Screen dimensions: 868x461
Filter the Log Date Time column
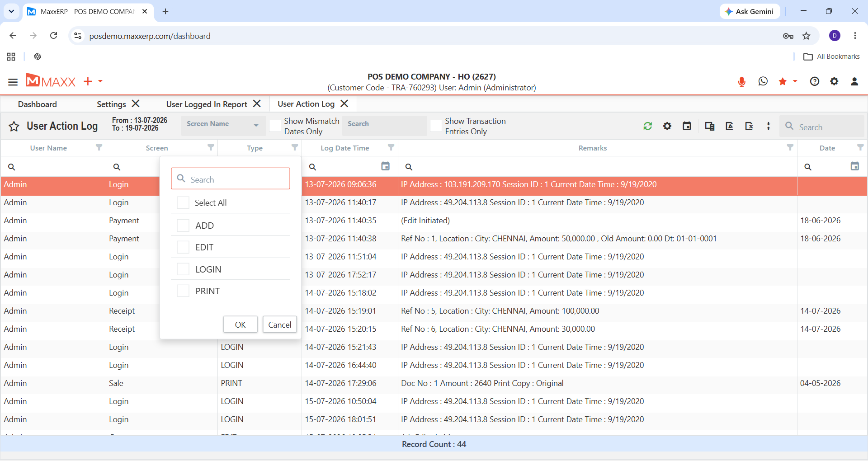point(391,147)
